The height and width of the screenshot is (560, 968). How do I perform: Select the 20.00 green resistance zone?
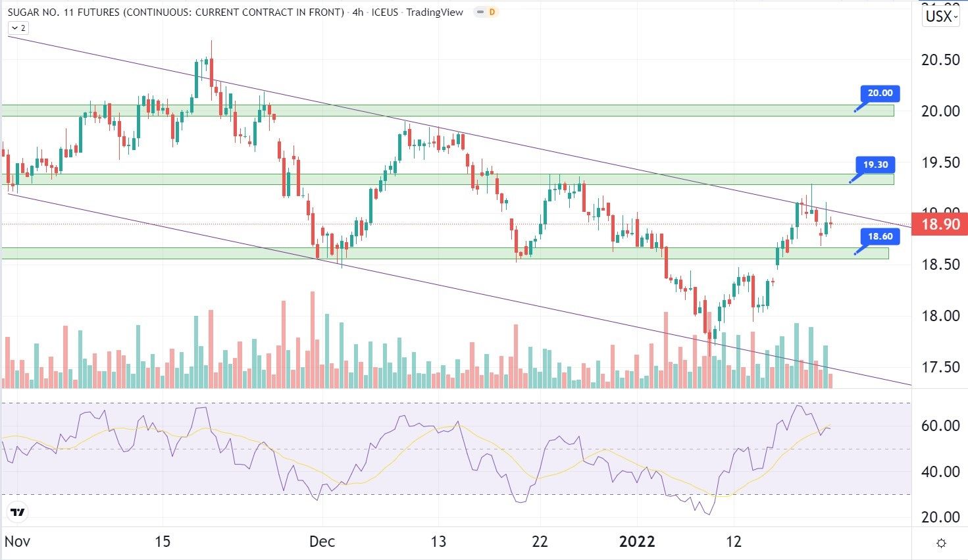point(447,111)
